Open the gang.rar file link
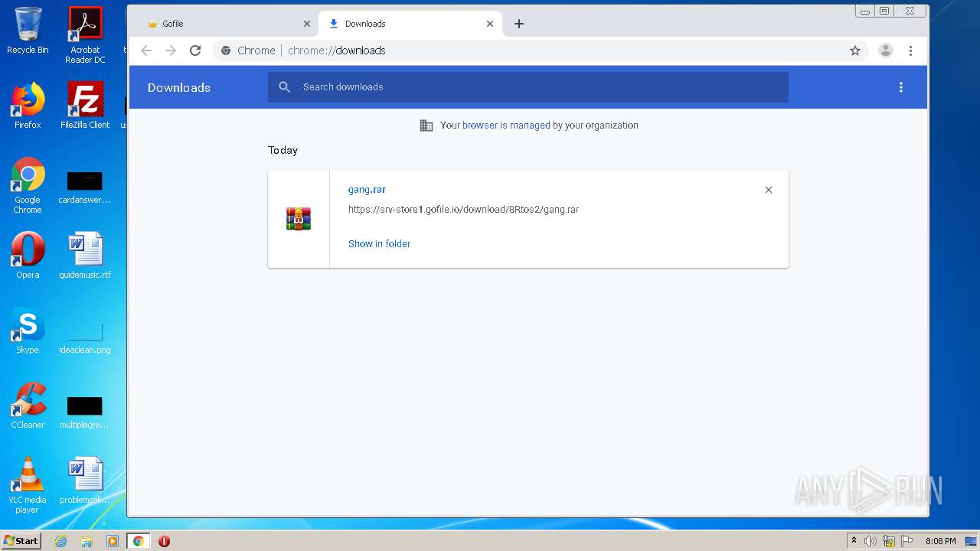Image resolution: width=980 pixels, height=551 pixels. tap(367, 190)
